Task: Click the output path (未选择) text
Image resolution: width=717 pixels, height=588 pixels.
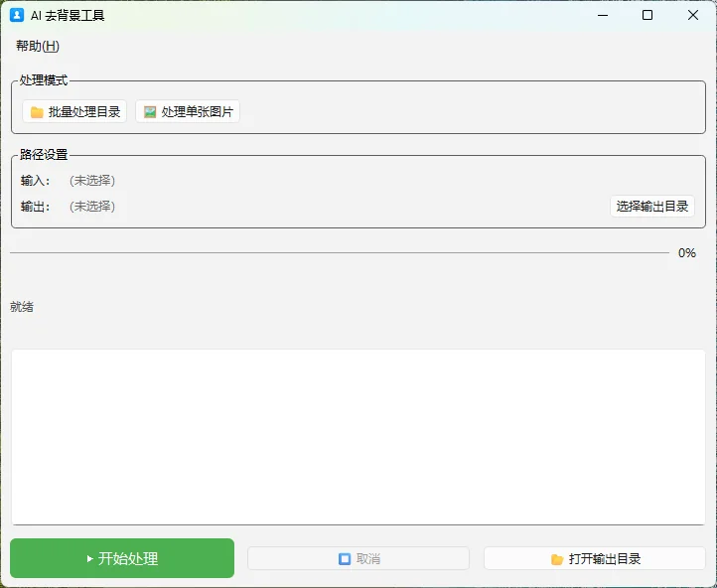Action: 92,207
